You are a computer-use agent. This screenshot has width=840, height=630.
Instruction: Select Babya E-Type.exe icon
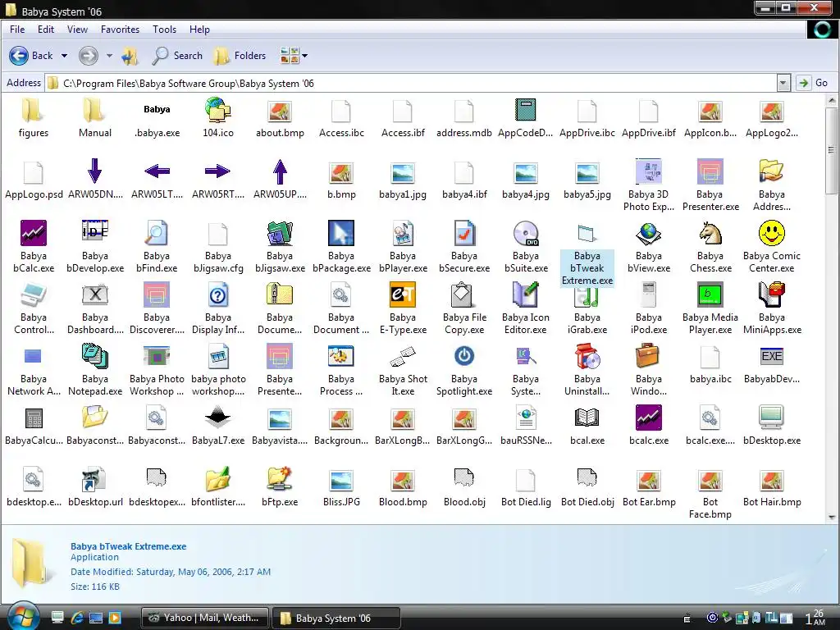coord(403,294)
